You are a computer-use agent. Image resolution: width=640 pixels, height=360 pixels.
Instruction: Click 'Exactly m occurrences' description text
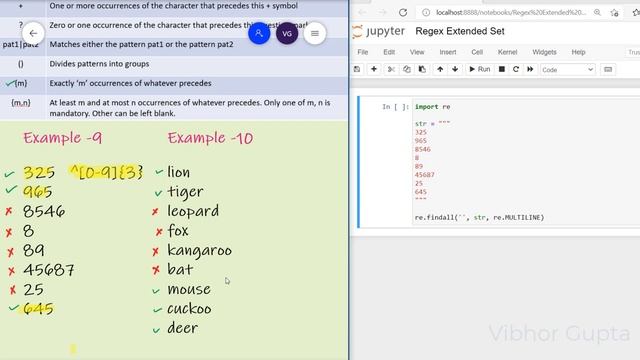[x=130, y=83]
